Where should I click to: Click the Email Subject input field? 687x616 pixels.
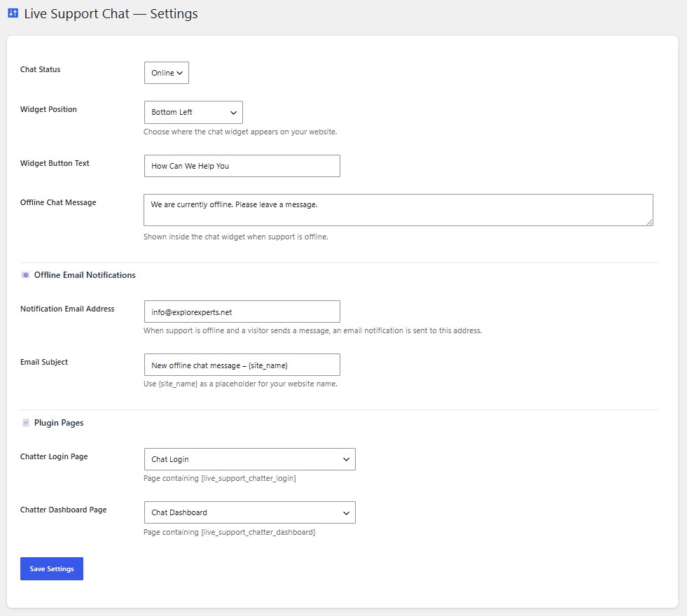(242, 365)
